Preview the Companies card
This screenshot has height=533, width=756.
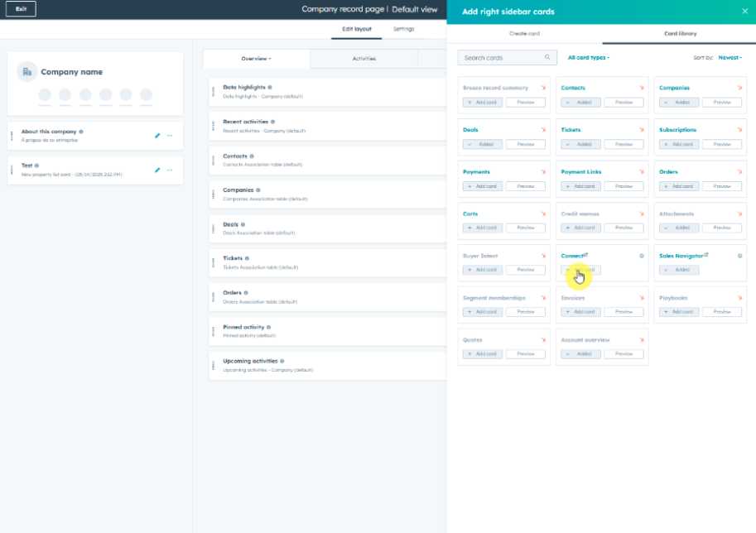[722, 102]
